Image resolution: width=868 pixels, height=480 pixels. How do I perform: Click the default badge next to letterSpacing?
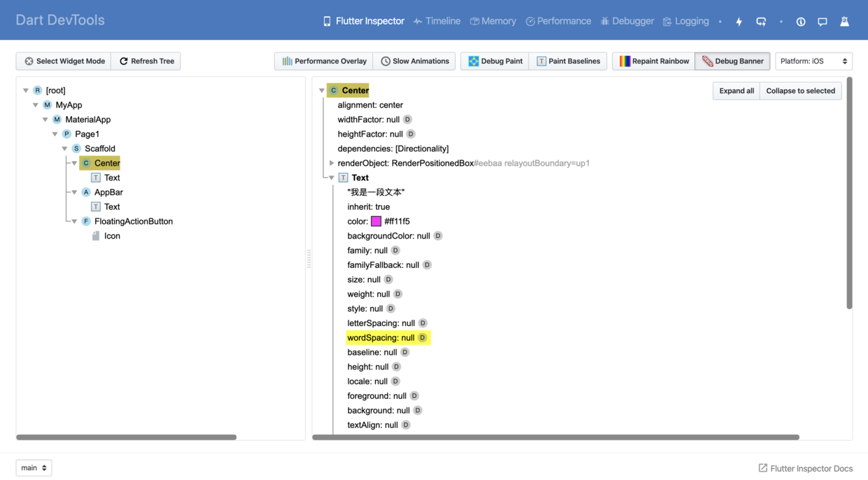pyautogui.click(x=423, y=323)
